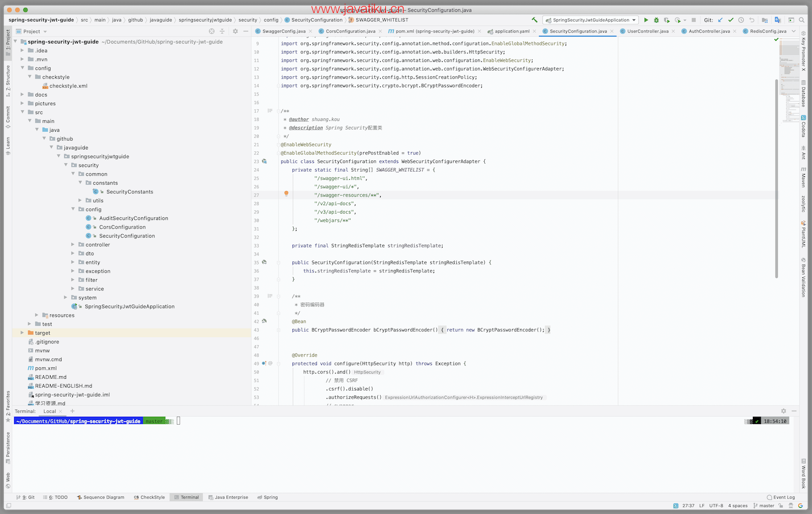This screenshot has width=812, height=514.
Task: Click Locate (select opened file) target icon
Action: tap(212, 31)
